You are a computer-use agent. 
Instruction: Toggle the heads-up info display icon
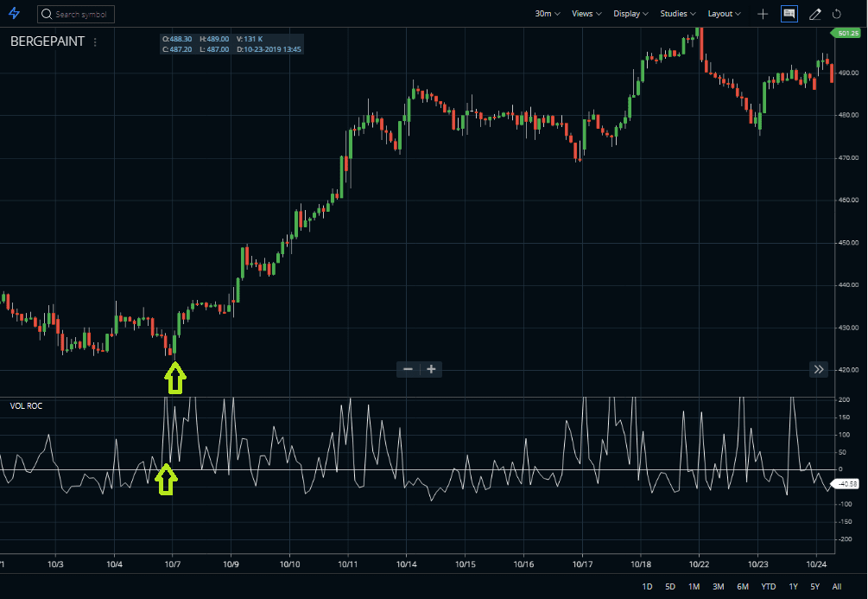point(789,14)
